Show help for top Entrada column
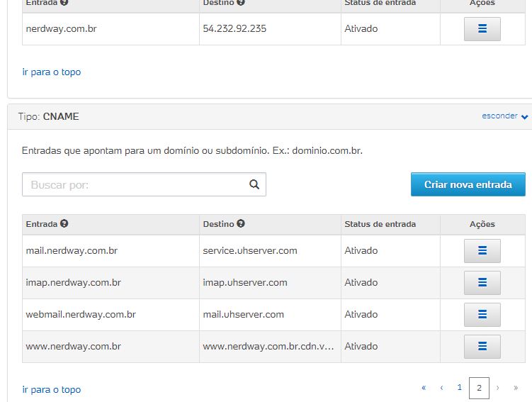532x402 pixels. [x=64, y=2]
